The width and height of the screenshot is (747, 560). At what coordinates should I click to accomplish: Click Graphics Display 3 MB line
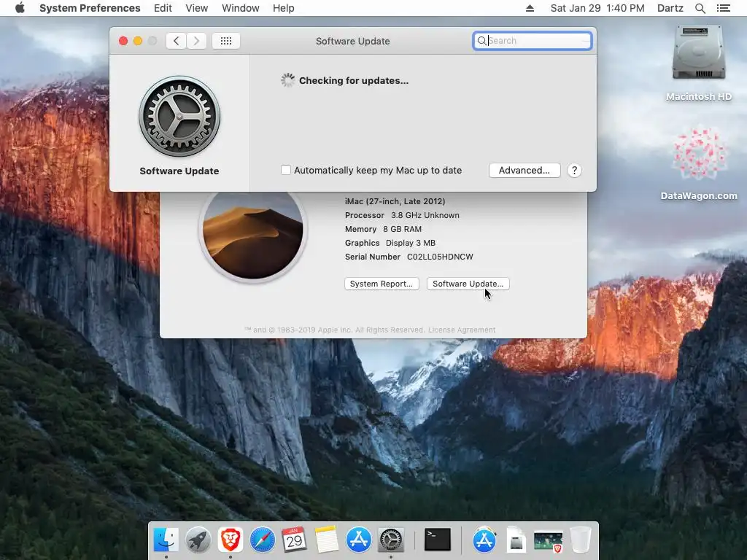pyautogui.click(x=390, y=243)
